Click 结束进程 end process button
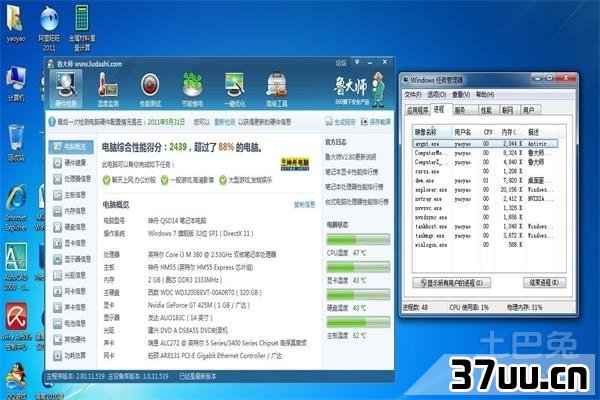The image size is (600, 400). (x=544, y=282)
